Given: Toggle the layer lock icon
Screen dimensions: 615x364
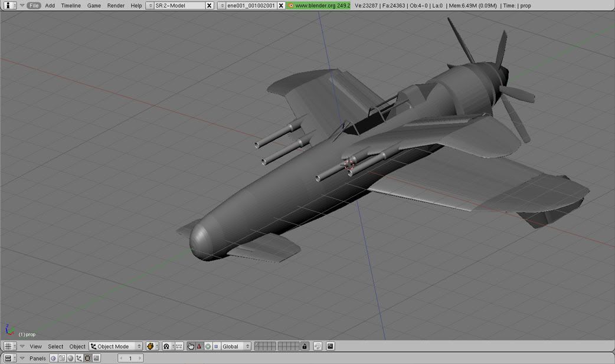Looking at the screenshot, I should point(305,346).
